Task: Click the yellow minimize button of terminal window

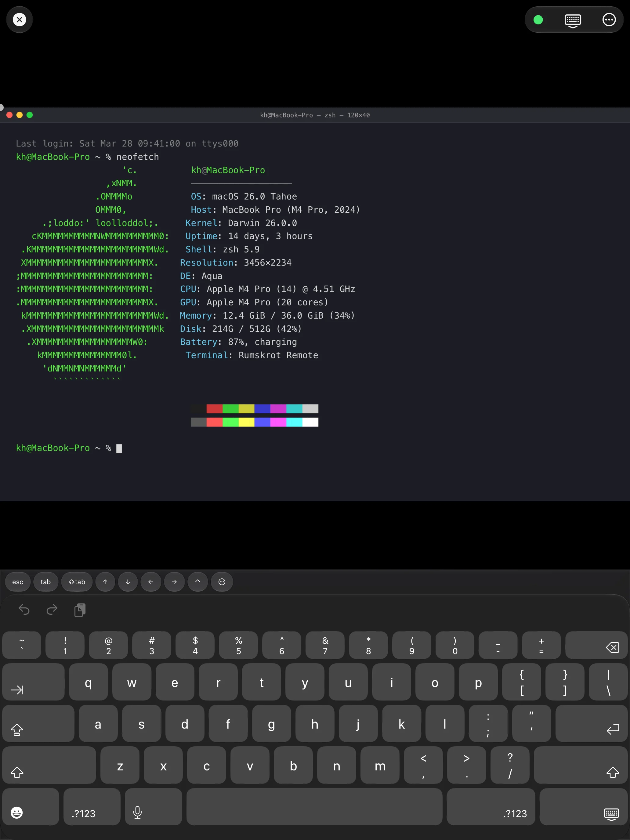Action: pos(20,115)
